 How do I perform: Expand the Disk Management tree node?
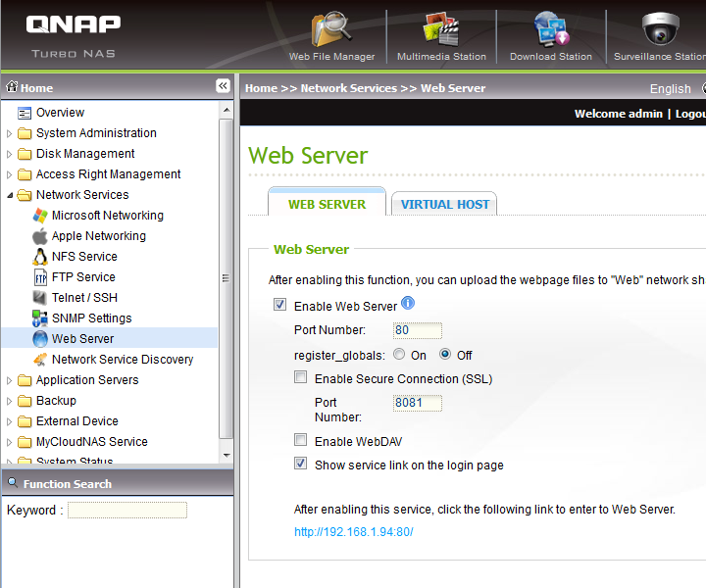click(10, 154)
